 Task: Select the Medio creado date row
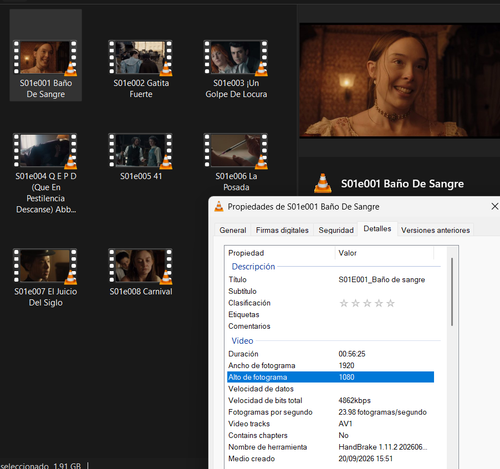coord(330,459)
